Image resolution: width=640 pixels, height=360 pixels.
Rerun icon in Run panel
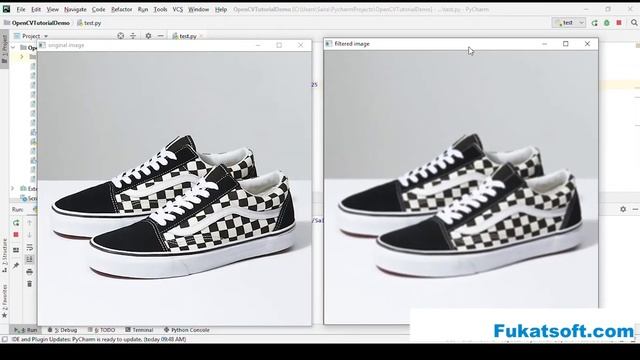[x=16, y=223]
